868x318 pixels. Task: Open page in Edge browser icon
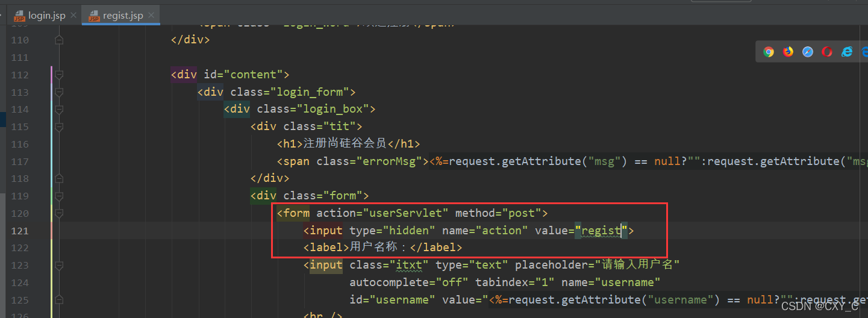(x=865, y=52)
